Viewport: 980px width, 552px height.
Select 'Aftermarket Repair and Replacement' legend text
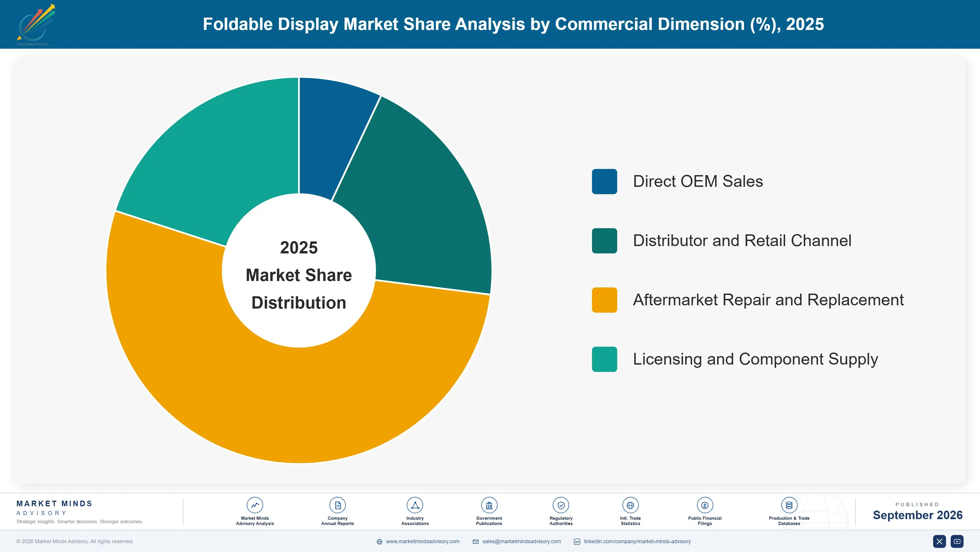(768, 300)
